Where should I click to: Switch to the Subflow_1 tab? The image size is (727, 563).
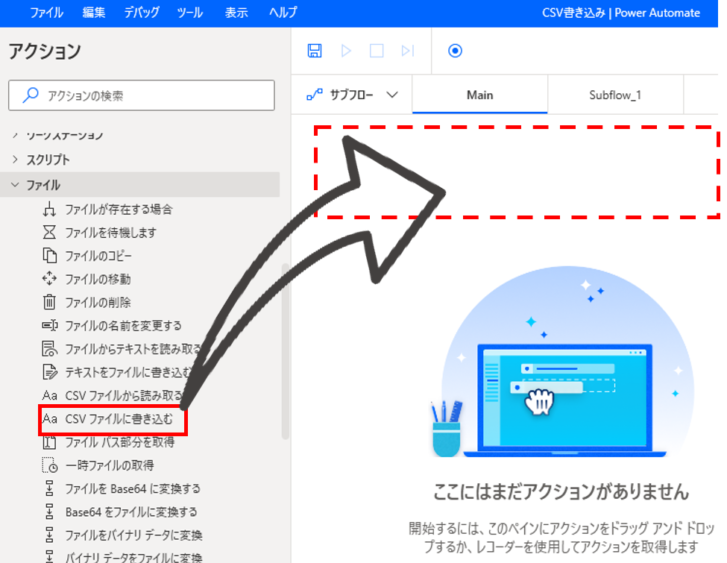[615, 95]
